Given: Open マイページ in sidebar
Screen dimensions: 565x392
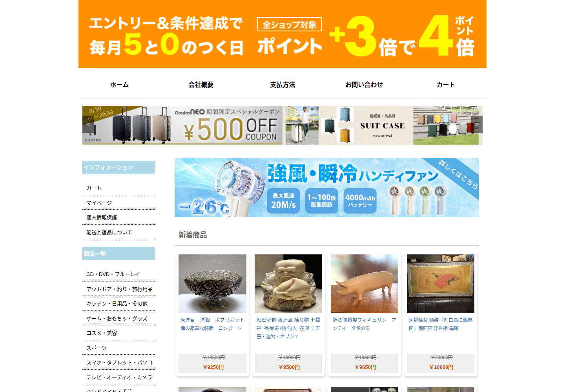Looking at the screenshot, I should (x=99, y=203).
